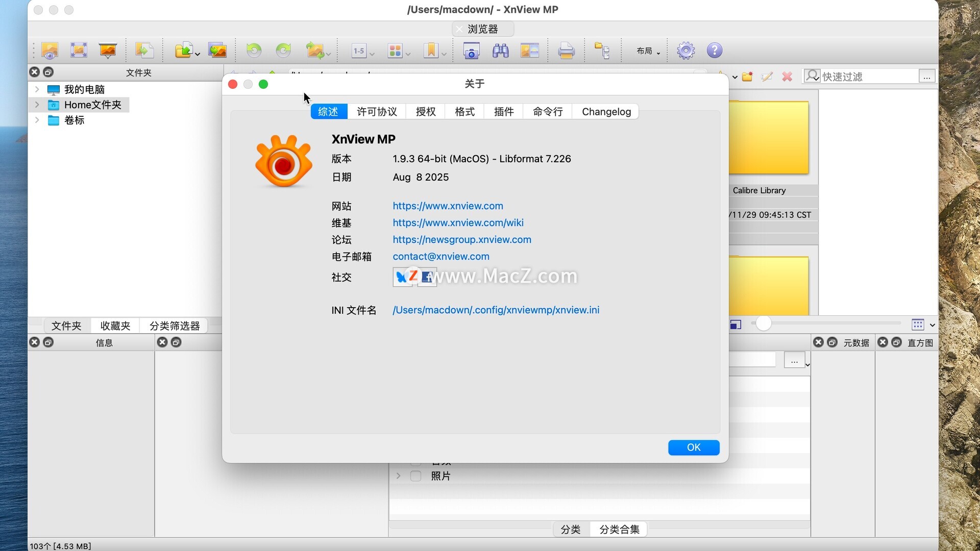Adjust the thumbnail size slider handle
This screenshot has width=980, height=551.
(763, 323)
